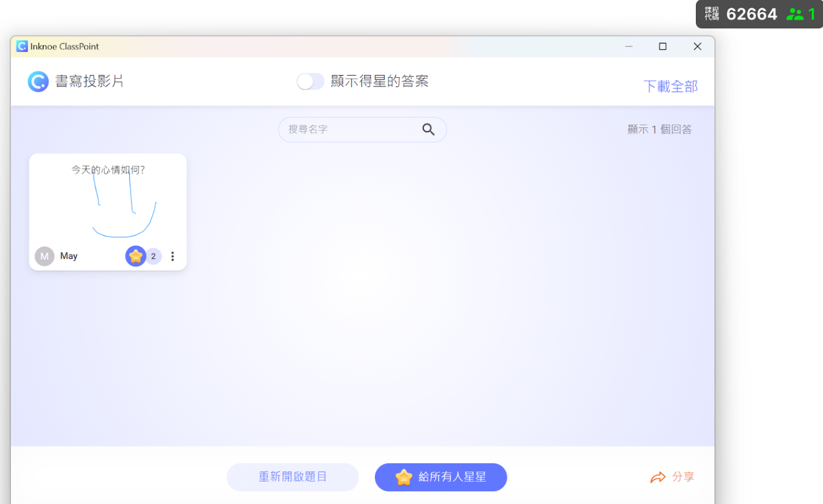Viewport: 823px width, 504px height.
Task: Enable the 顯示得星的答案 toggle
Action: [310, 81]
